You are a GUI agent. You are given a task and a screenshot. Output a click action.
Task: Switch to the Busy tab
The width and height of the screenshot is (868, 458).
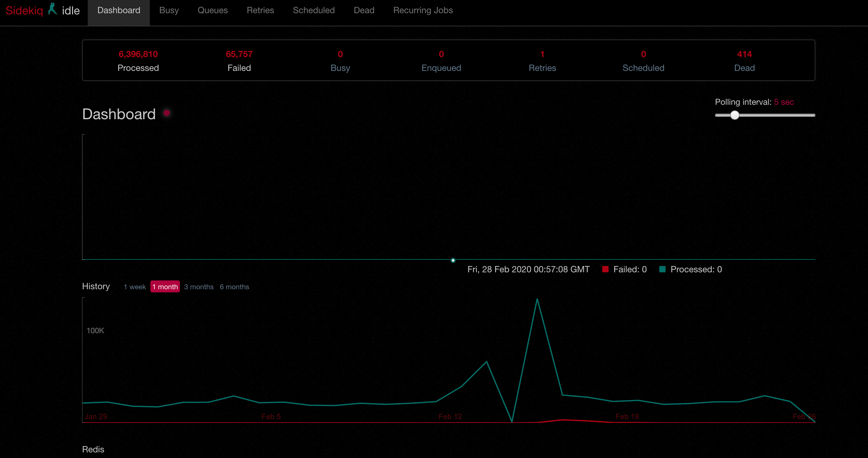pos(169,10)
